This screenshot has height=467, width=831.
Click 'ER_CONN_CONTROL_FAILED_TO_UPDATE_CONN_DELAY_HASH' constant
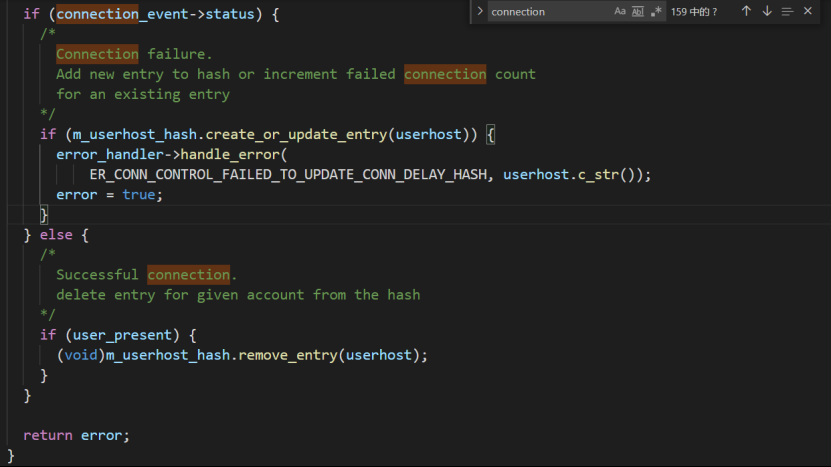point(288,175)
